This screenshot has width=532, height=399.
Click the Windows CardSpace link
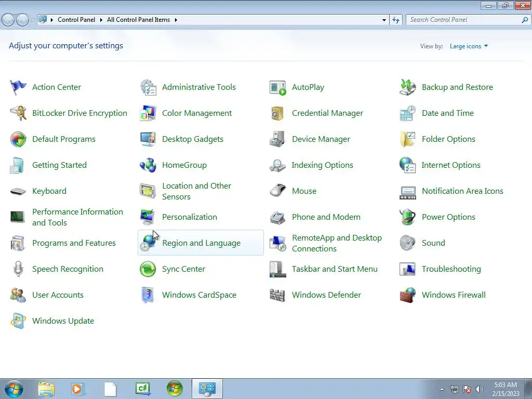pos(199,295)
